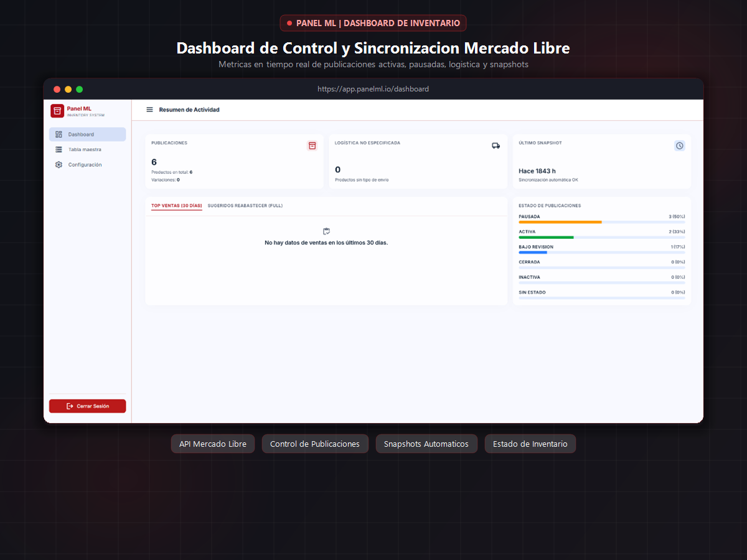
Task: Switch to Sugeridos Reabastecer (Full) tab
Action: point(245,205)
